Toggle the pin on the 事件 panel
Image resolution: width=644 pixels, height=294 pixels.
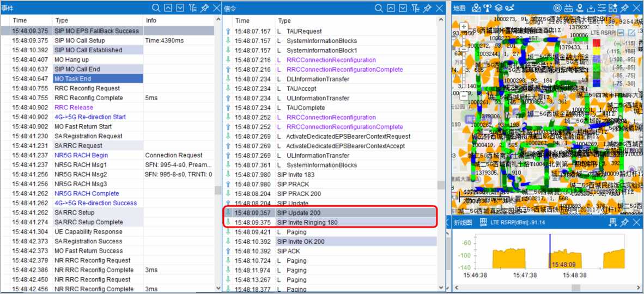tap(204, 8)
